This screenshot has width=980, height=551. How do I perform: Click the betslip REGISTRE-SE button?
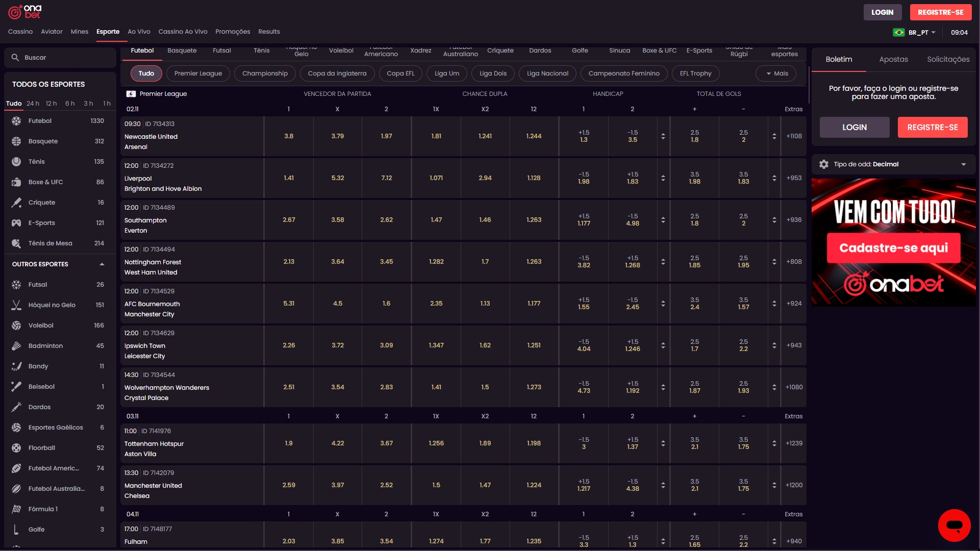(x=933, y=128)
